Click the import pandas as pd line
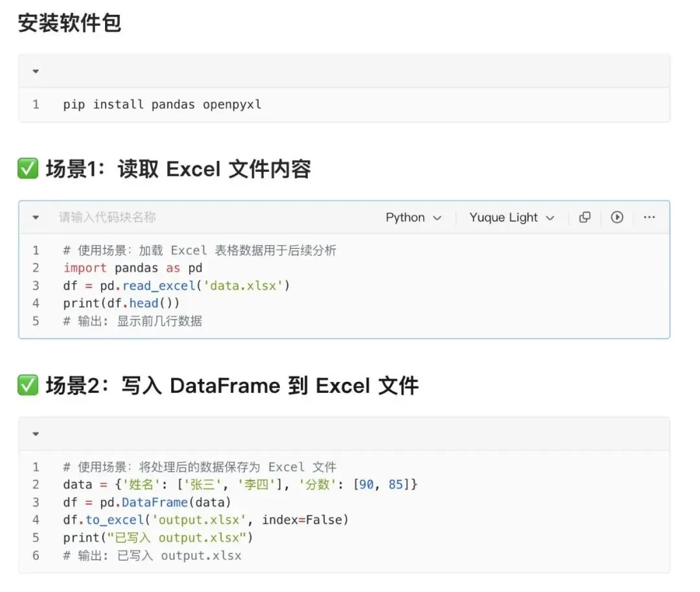The image size is (700, 592). tap(133, 268)
